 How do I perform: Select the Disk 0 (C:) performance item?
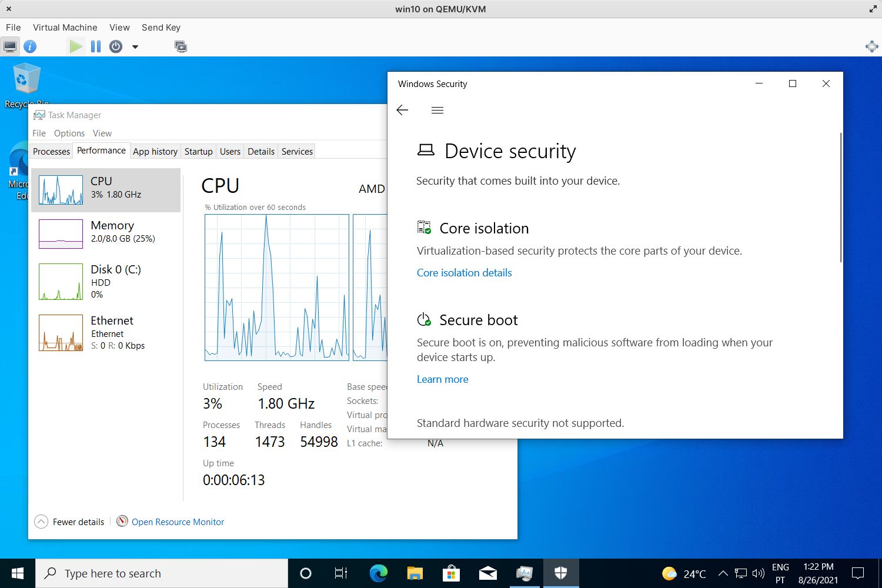click(106, 282)
